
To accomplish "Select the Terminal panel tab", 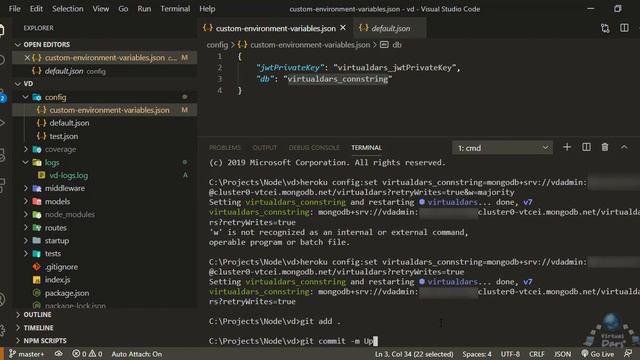I will tap(366, 148).
